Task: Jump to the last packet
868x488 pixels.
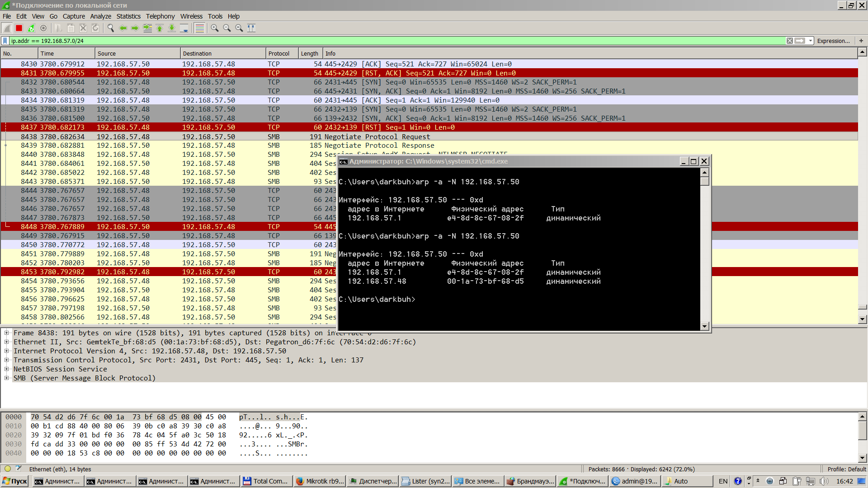Action: pos(172,28)
